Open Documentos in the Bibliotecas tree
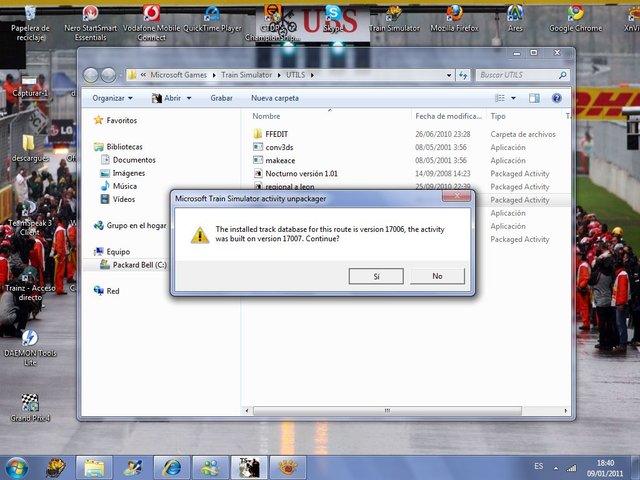Screen dimensions: 640x480 [x=133, y=160]
